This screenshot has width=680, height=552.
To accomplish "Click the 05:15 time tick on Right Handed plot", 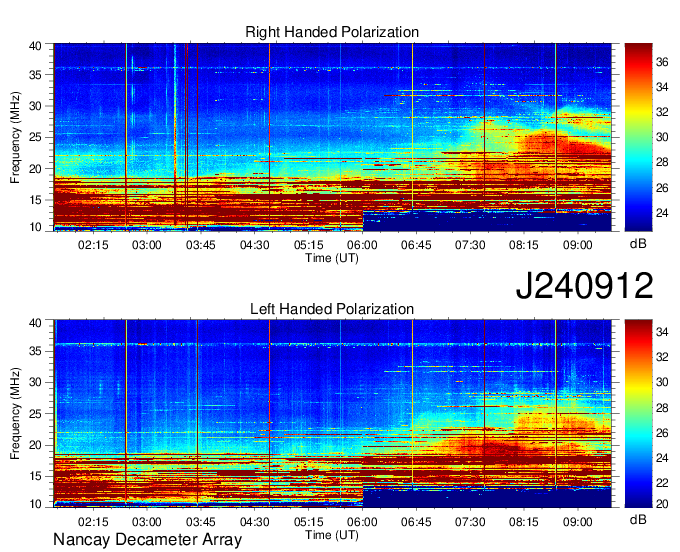I will coord(309,245).
